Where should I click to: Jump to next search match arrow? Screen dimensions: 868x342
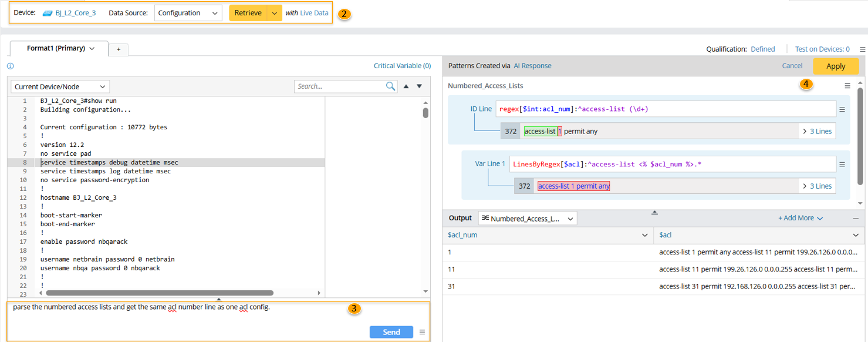pyautogui.click(x=419, y=86)
